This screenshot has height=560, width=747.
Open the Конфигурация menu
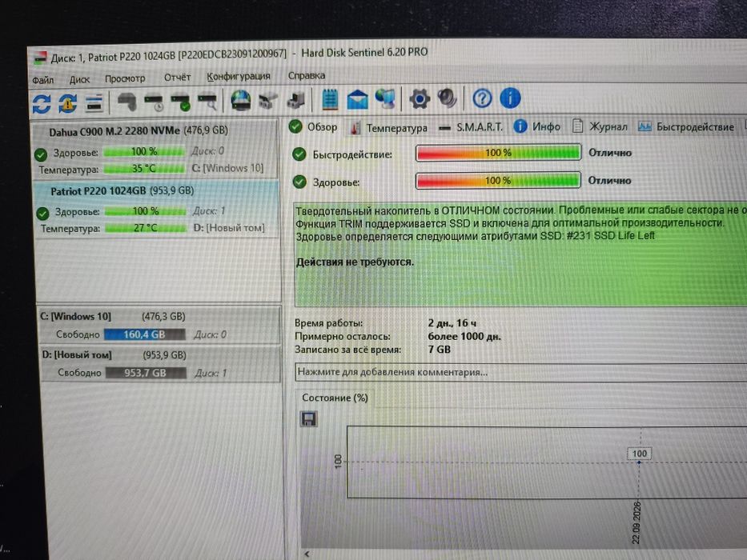239,76
